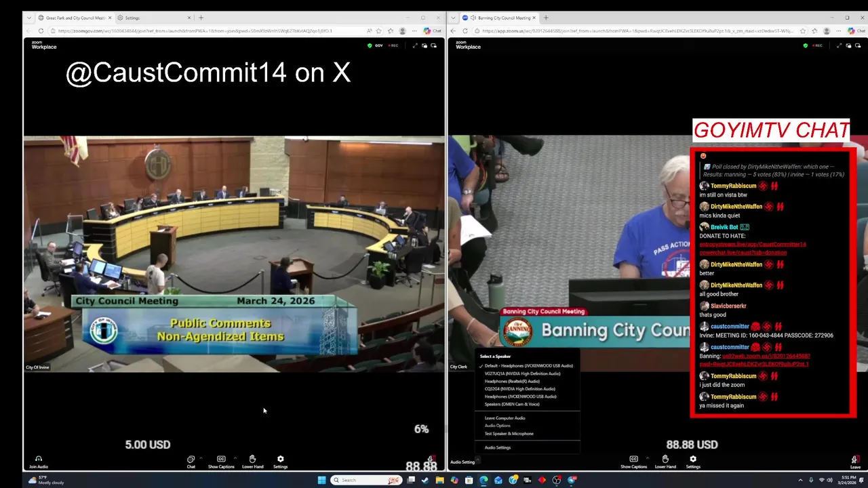Image resolution: width=868 pixels, height=488 pixels.
Task: Open Settings in the Irvine Zoom toolbar
Action: coord(280,462)
